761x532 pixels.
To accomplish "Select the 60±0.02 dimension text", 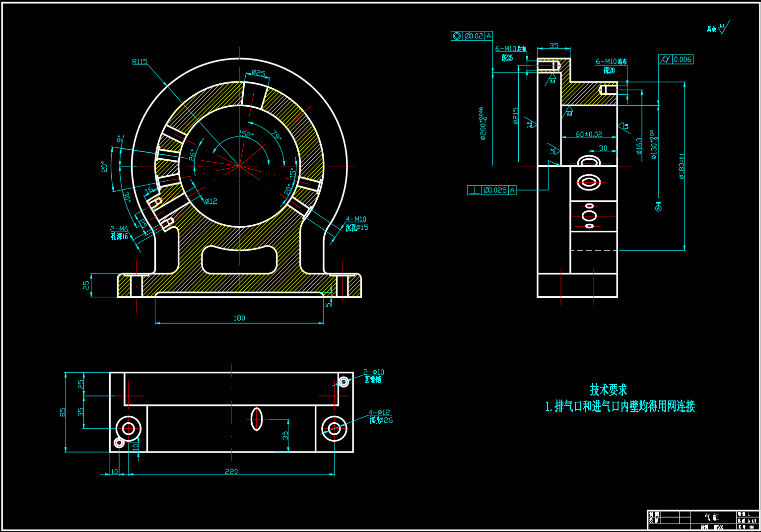I will click(589, 134).
